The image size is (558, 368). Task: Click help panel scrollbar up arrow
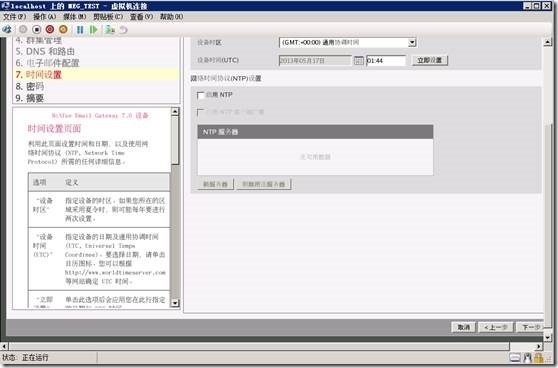point(175,111)
